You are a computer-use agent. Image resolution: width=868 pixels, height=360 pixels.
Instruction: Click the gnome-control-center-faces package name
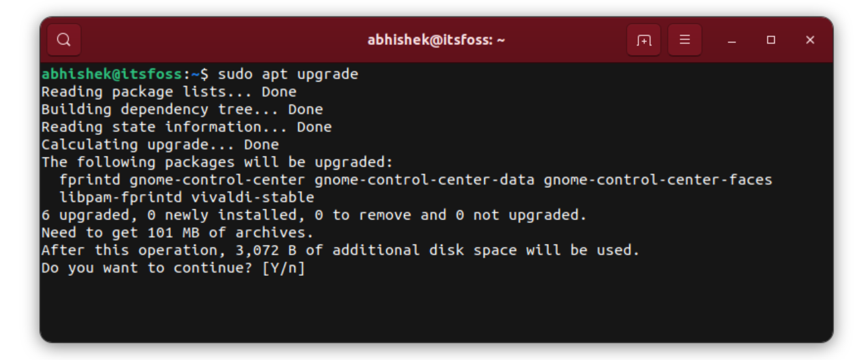pos(658,180)
